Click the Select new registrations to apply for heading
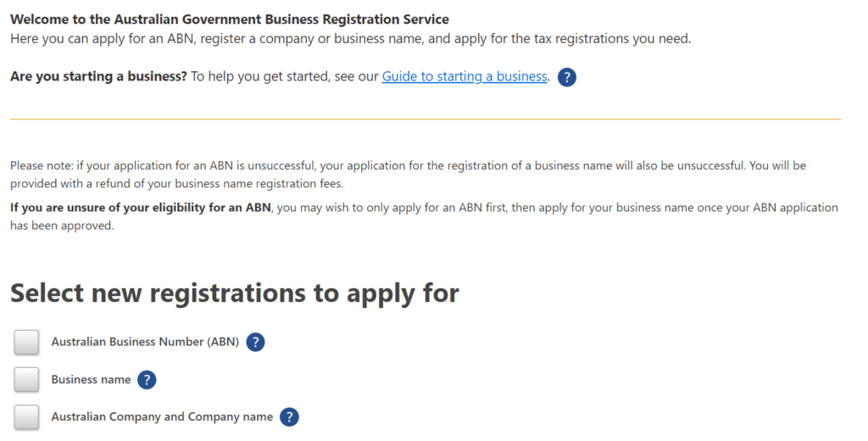The image size is (868, 441). (235, 293)
